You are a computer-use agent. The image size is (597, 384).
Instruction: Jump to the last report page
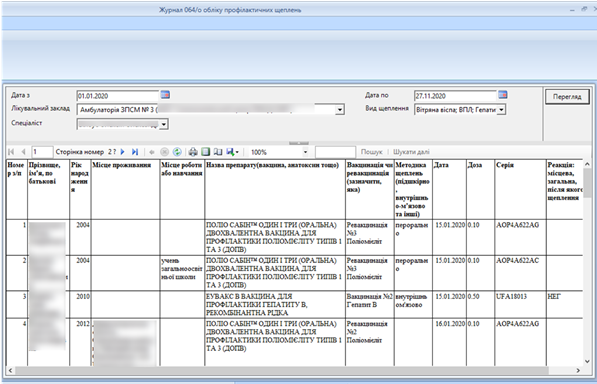click(x=134, y=152)
